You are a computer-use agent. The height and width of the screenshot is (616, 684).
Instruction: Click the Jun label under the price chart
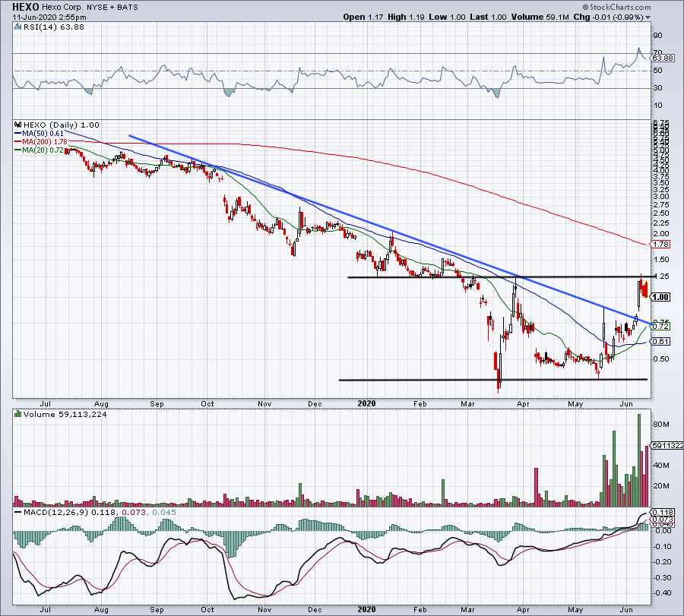coord(626,403)
